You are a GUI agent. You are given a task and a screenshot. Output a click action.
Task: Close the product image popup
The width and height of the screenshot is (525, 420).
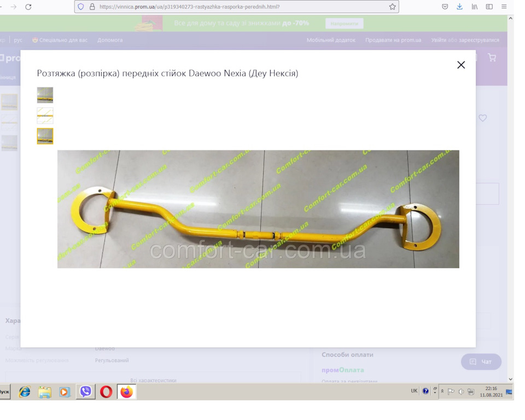pyautogui.click(x=461, y=65)
